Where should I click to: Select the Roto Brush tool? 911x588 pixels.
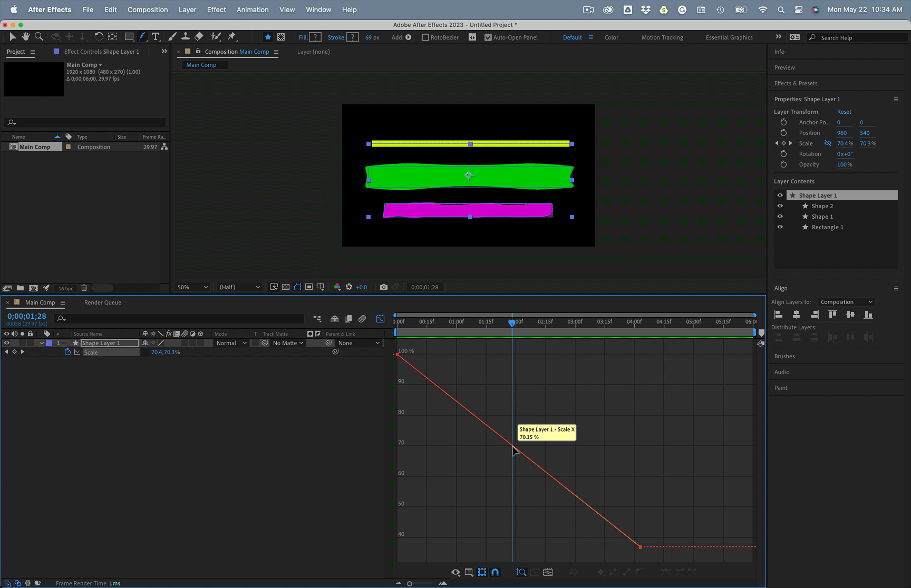[216, 36]
